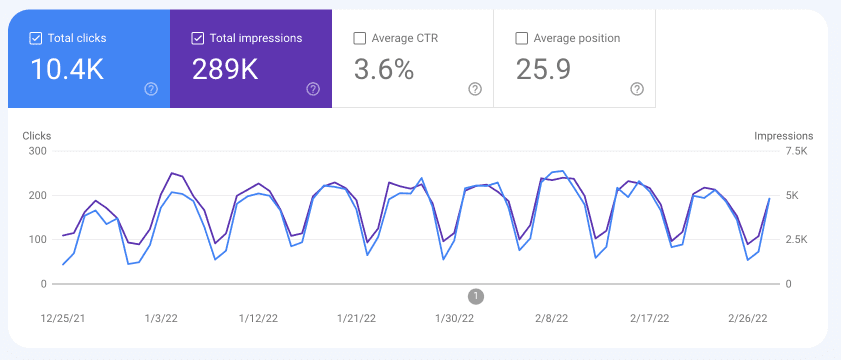Click the 12/25/21 date axis label

(x=63, y=319)
